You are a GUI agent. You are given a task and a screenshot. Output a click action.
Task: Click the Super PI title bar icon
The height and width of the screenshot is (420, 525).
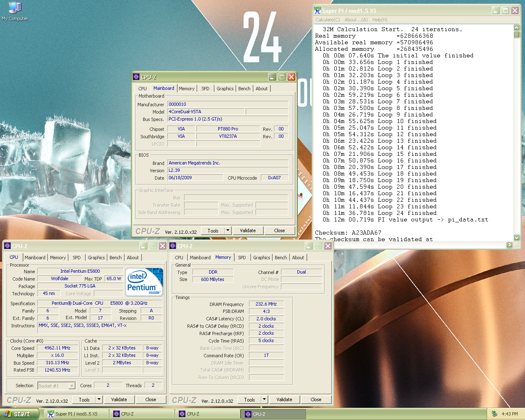click(x=317, y=11)
